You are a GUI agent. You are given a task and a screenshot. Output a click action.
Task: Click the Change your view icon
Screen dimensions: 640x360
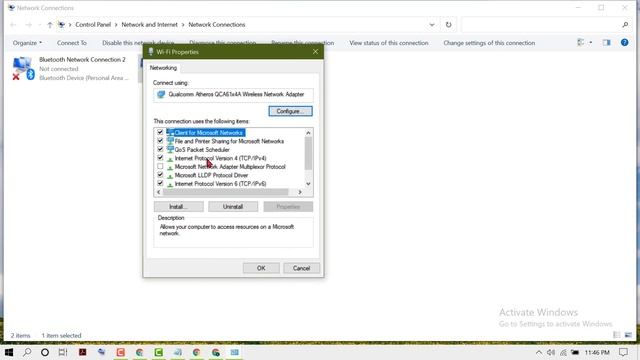pos(580,42)
